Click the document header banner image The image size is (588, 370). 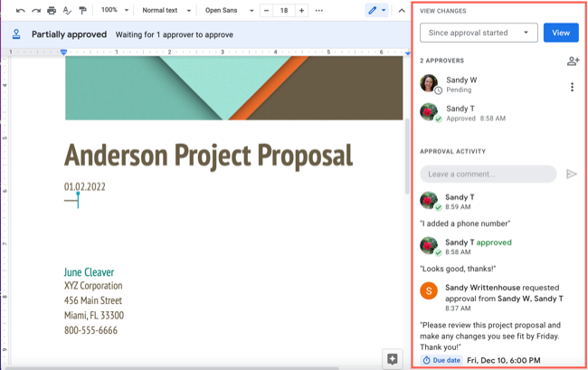click(234, 88)
